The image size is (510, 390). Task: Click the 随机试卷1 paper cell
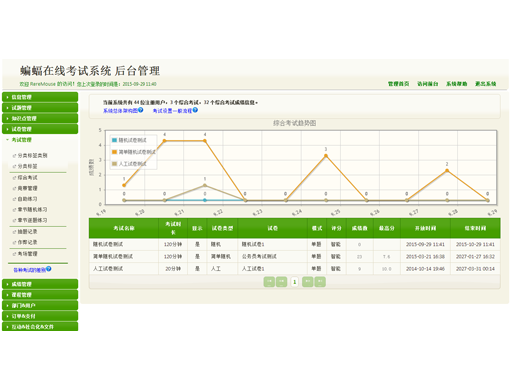tap(272, 244)
